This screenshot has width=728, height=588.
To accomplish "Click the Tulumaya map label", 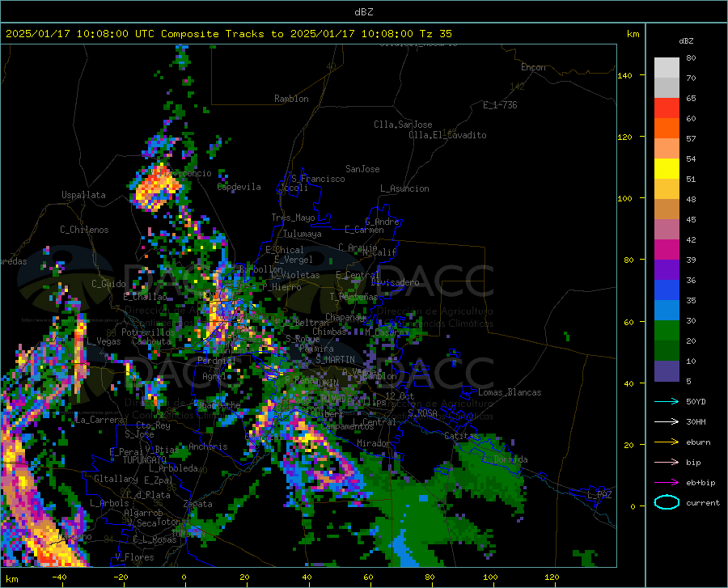I will point(303,234).
